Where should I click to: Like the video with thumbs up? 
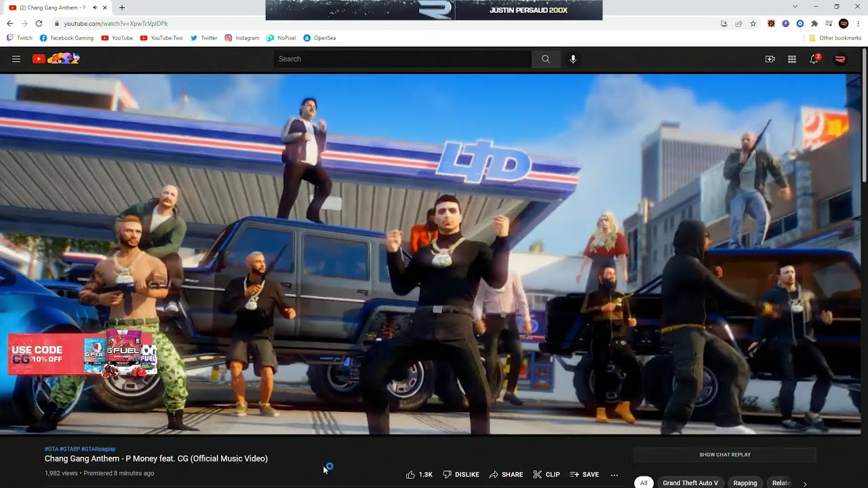pos(419,474)
